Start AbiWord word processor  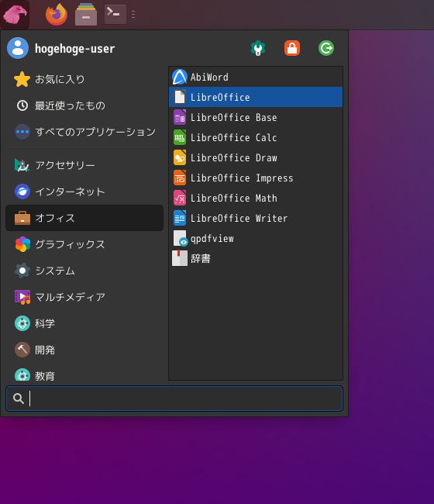pyautogui.click(x=256, y=77)
